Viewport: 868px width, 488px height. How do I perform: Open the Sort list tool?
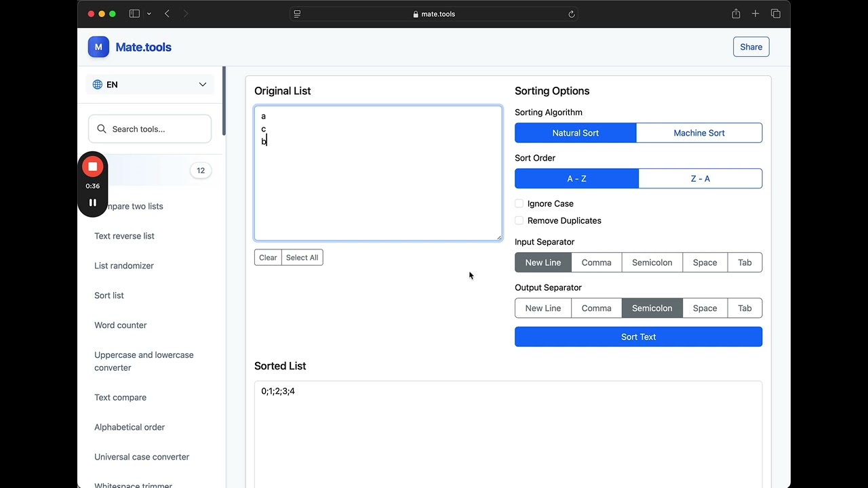(109, 296)
